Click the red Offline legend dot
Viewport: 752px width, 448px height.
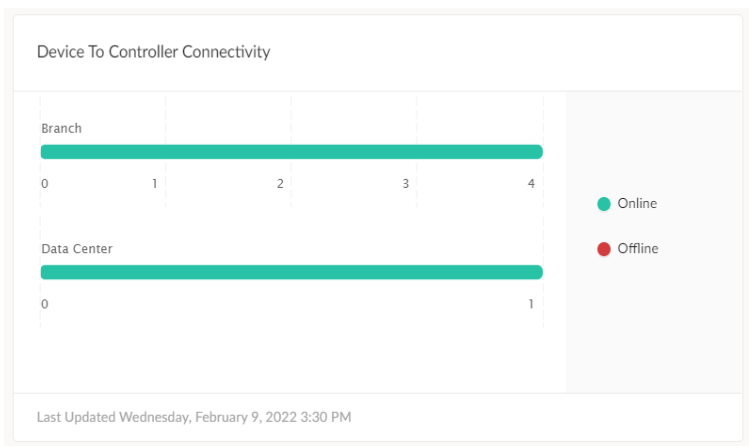(x=604, y=249)
